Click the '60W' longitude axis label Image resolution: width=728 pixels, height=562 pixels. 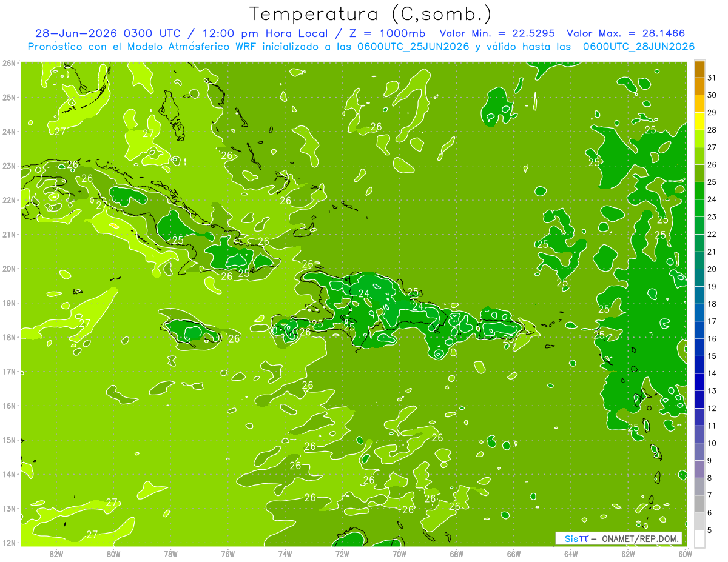pos(686,554)
